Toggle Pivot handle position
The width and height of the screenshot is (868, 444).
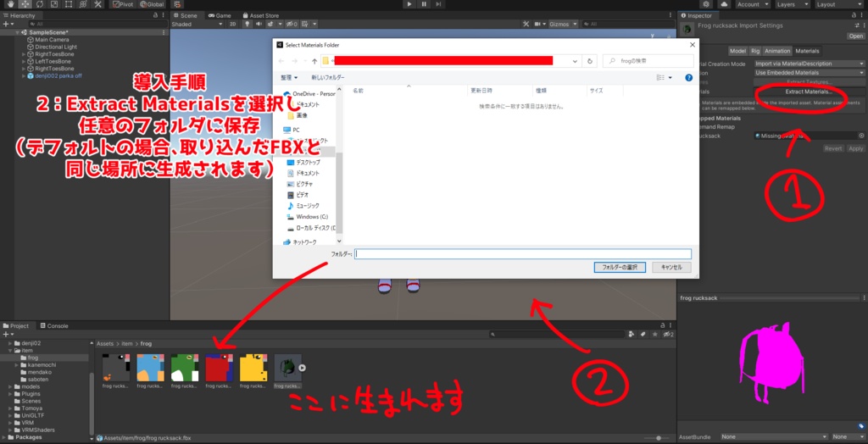pyautogui.click(x=124, y=4)
